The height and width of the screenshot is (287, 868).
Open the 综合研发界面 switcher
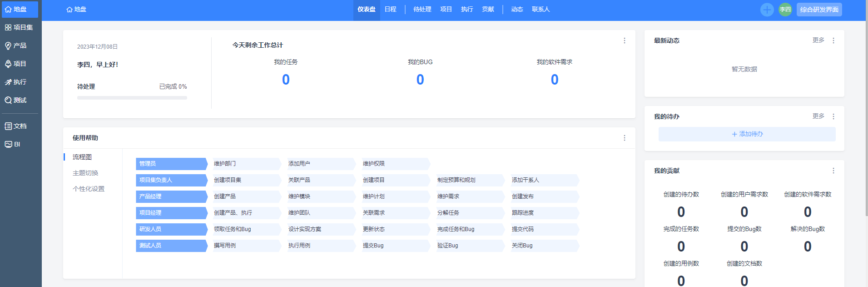(x=819, y=10)
